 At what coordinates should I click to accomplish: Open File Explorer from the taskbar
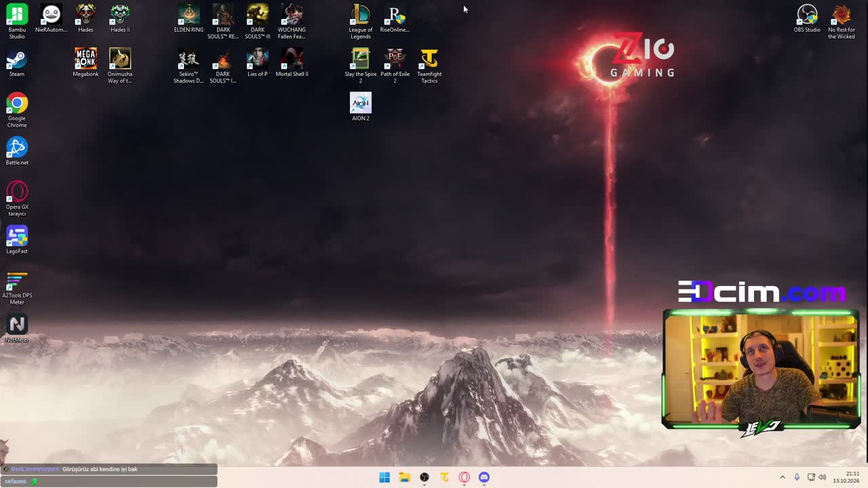404,477
